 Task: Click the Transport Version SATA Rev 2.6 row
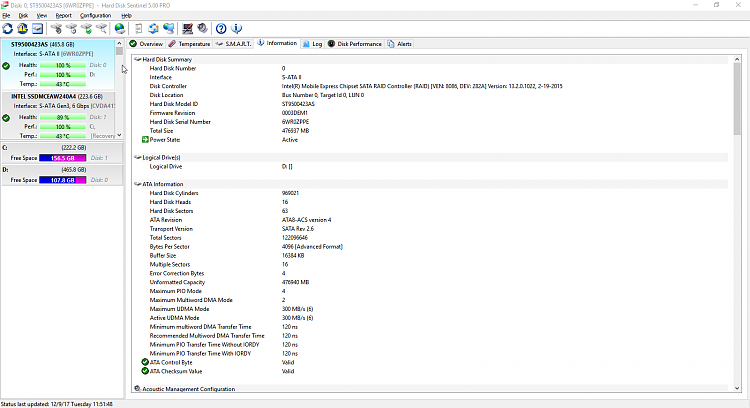pyautogui.click(x=430, y=229)
